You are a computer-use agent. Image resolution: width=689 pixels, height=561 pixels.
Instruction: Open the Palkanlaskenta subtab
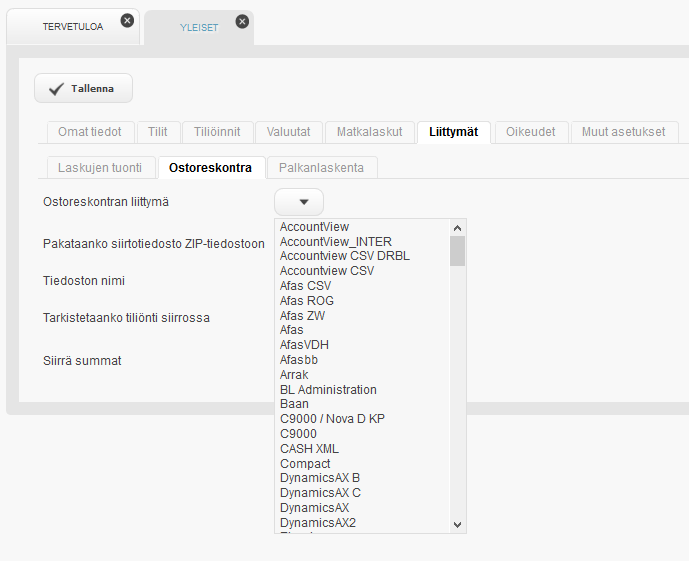click(x=321, y=167)
